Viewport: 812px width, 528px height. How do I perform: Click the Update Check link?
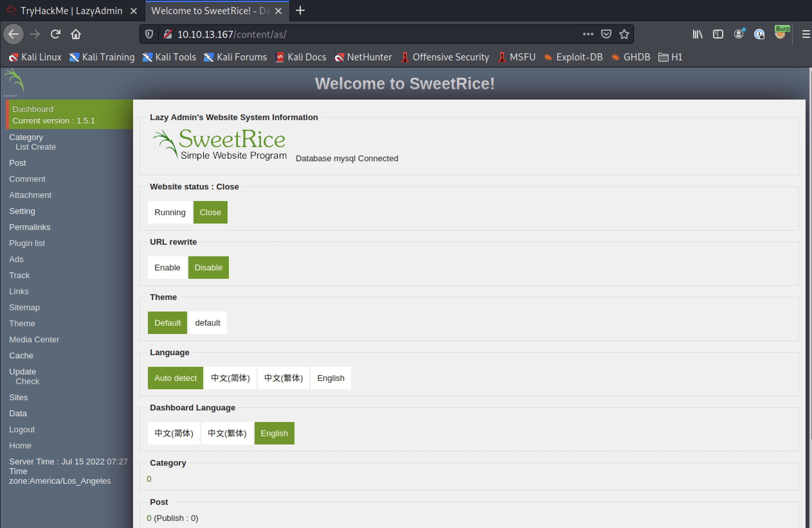pos(27,382)
